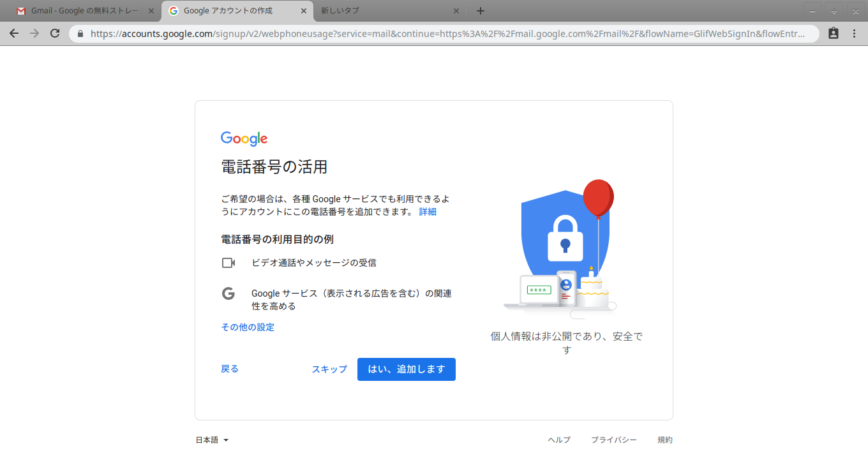Click the browser forward arrow
Image resolution: width=868 pixels, height=474 pixels.
click(x=34, y=33)
